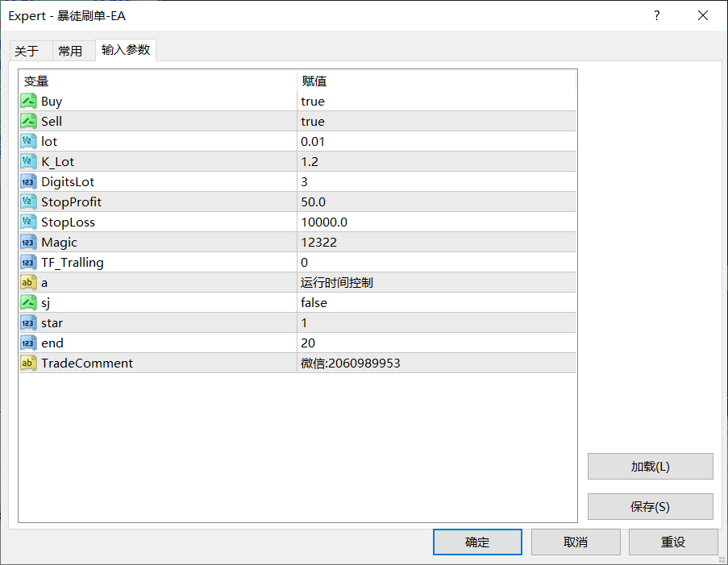Click the double-type icon beside K_Lot
The image size is (728, 565).
point(28,161)
